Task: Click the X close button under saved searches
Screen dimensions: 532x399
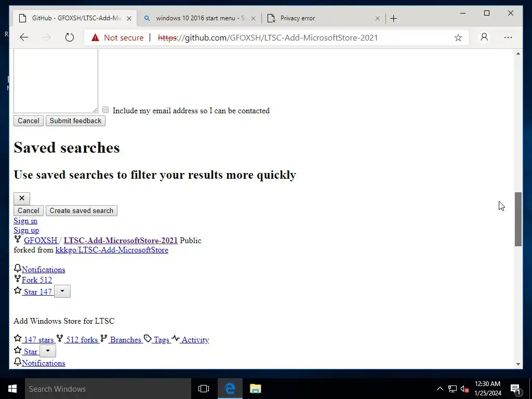Action: [x=22, y=198]
